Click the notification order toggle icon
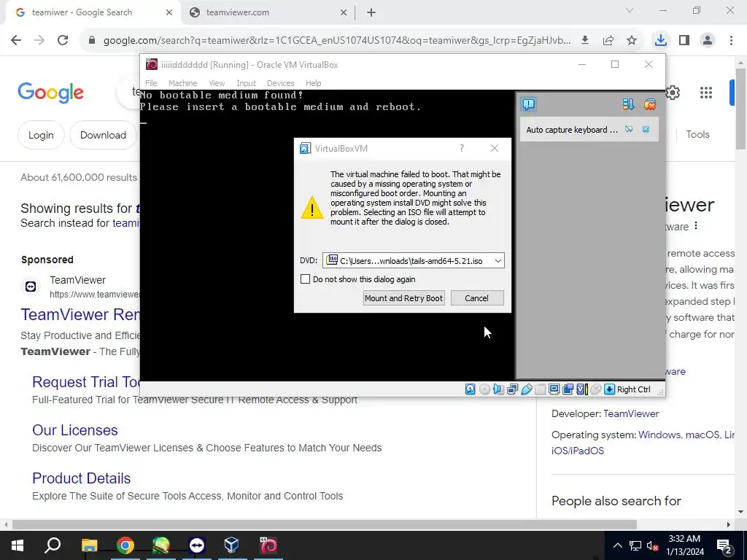747x560 pixels. [x=628, y=104]
